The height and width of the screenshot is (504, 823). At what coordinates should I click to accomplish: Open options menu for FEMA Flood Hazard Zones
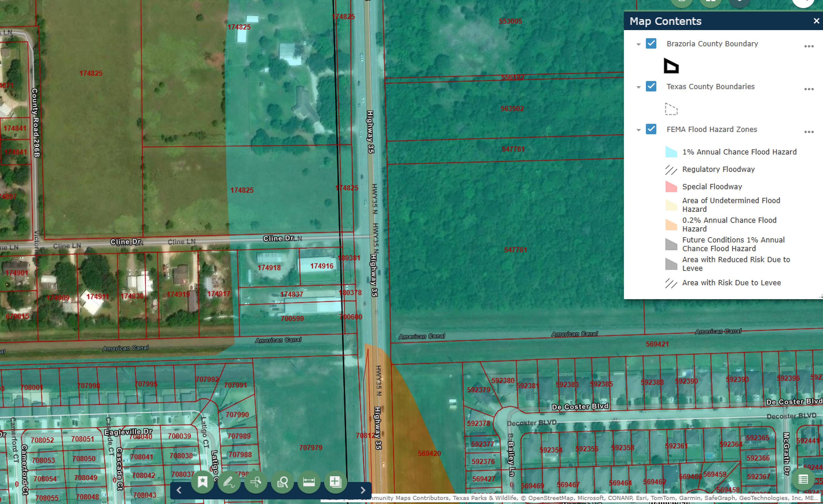(809, 132)
